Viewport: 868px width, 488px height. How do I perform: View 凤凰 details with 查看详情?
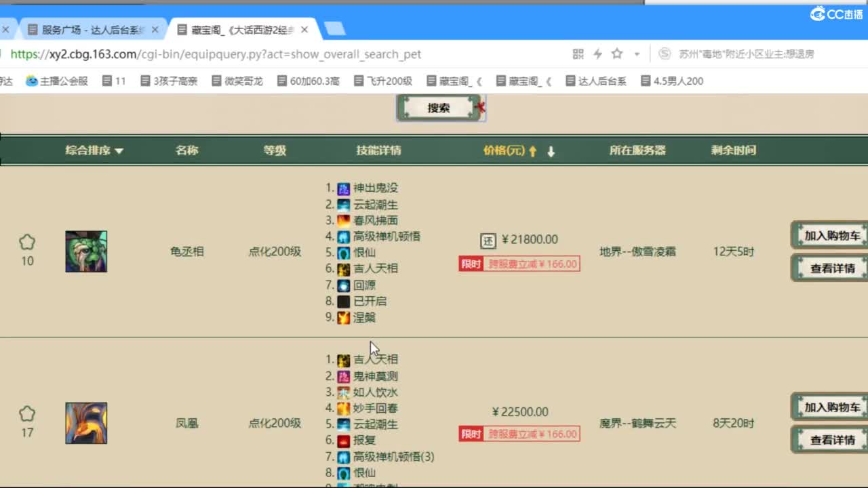[x=831, y=439]
